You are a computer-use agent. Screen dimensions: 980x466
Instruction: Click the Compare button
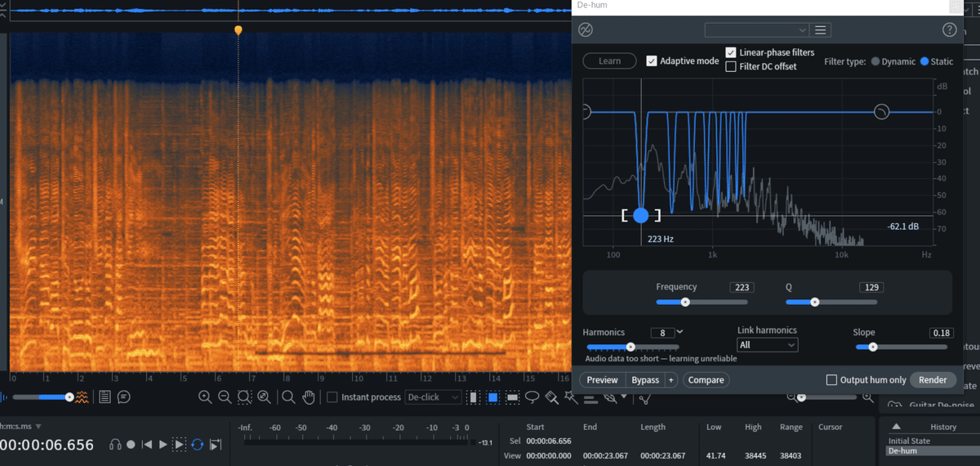tap(706, 380)
